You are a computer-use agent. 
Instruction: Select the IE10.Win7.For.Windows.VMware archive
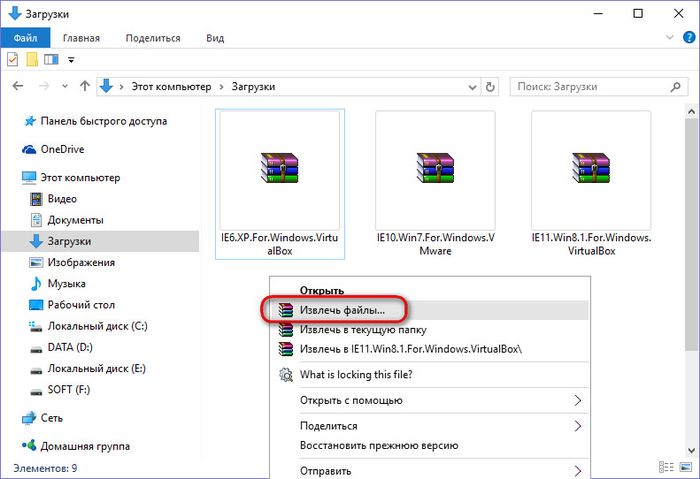click(x=435, y=166)
